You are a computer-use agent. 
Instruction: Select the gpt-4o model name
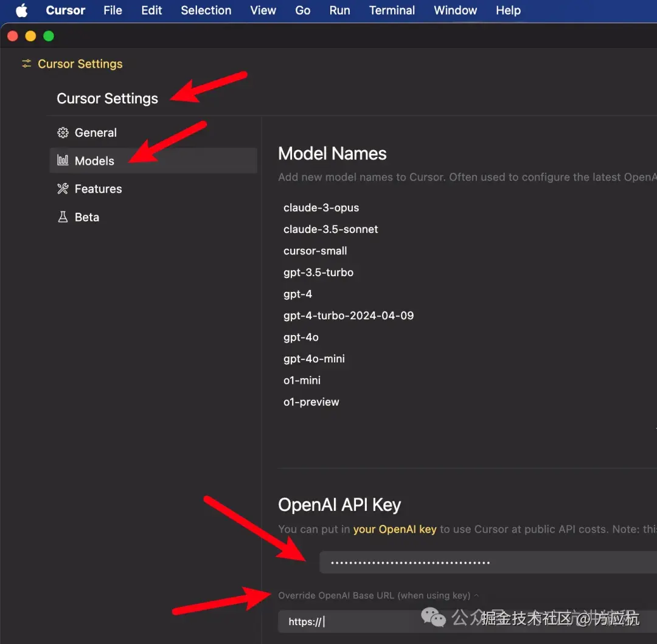click(301, 337)
